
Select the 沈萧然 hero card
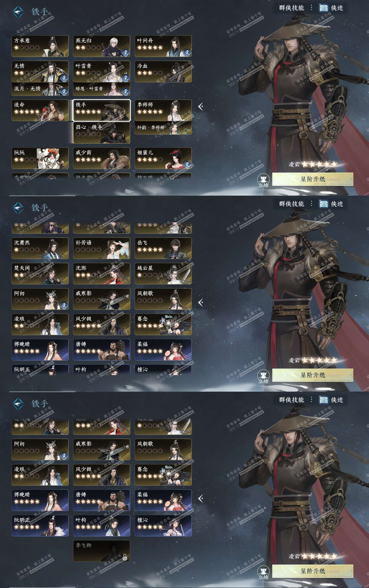[40, 248]
